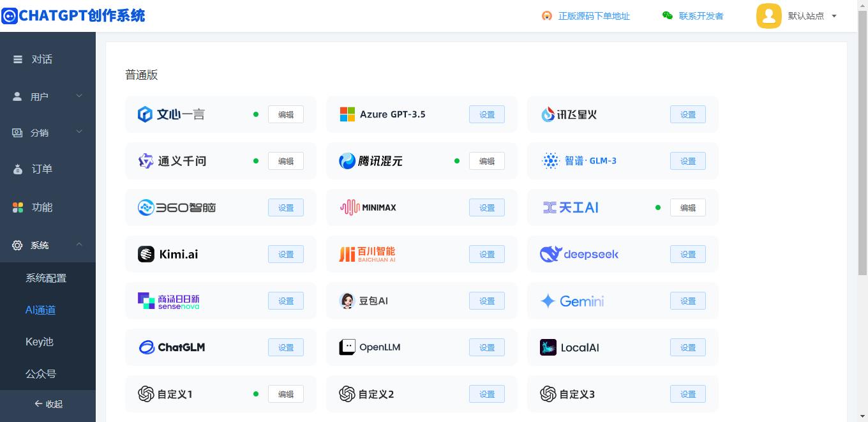Click the 自定义3 OpenAI logo
The height and width of the screenshot is (422, 868).
pos(548,394)
